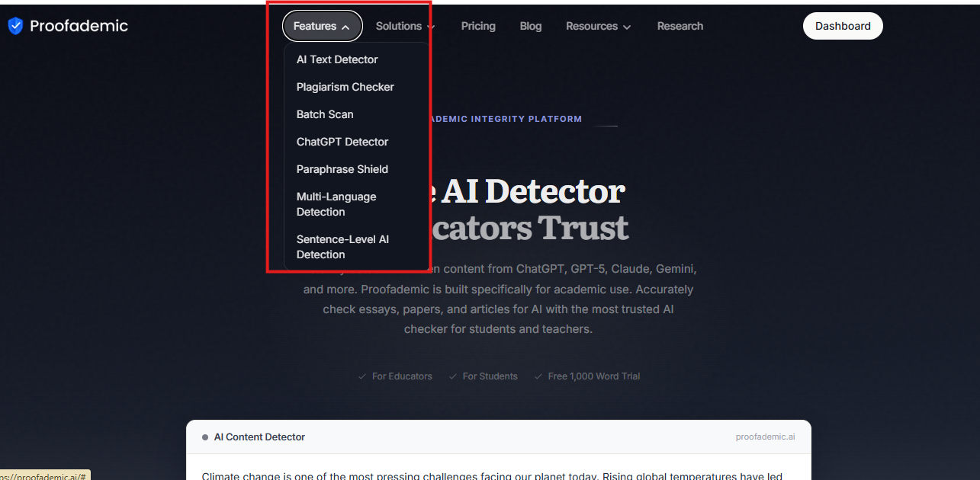Image resolution: width=980 pixels, height=480 pixels.
Task: Go to the Blog page
Action: 531,26
